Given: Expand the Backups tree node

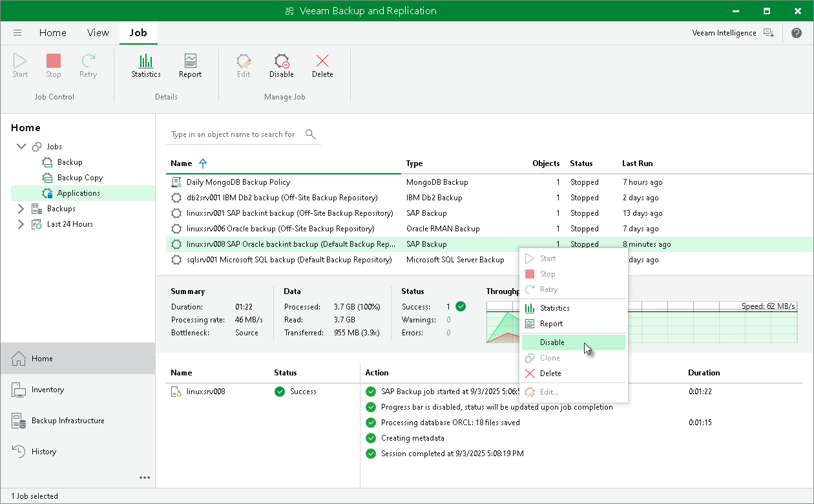Looking at the screenshot, I should 21,208.
